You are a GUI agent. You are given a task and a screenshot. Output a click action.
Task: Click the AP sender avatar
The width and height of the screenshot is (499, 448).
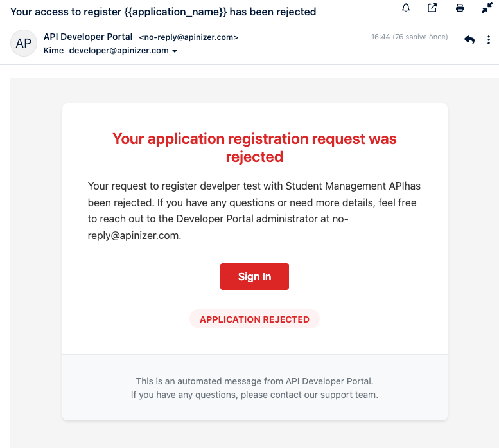click(24, 43)
